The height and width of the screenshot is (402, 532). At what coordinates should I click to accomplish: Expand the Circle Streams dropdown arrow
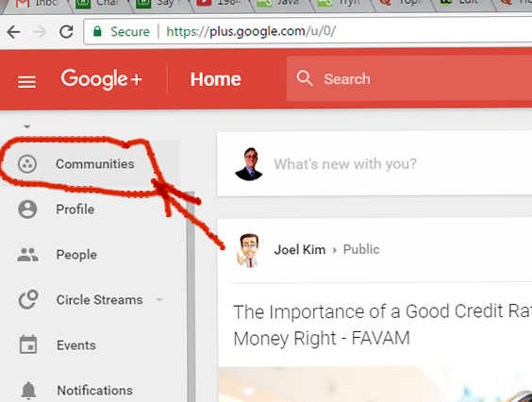(159, 300)
